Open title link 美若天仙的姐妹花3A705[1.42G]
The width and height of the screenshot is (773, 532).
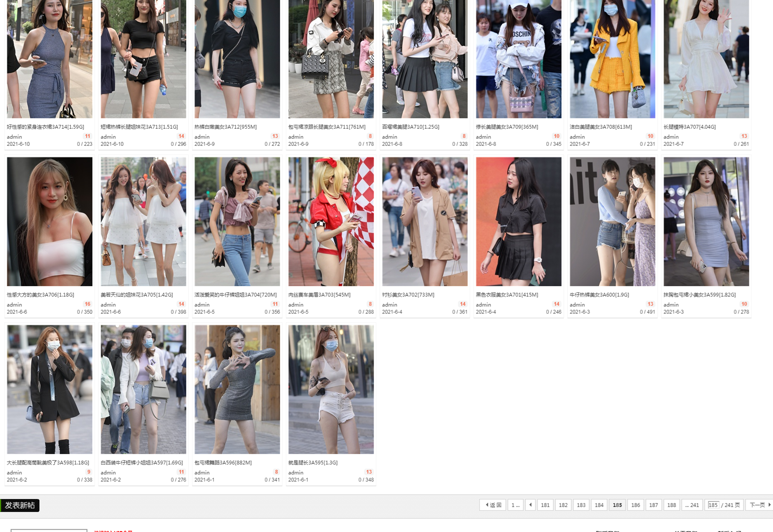[x=137, y=295]
